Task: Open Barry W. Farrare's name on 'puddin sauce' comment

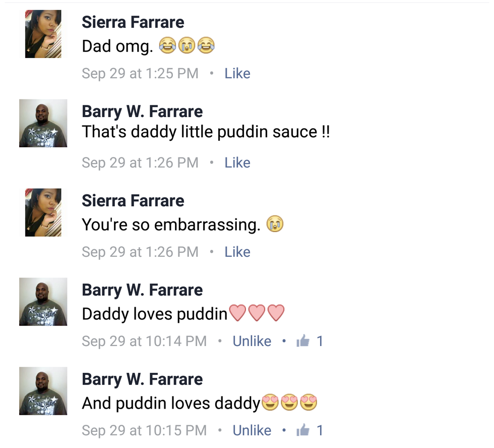Action: click(142, 111)
